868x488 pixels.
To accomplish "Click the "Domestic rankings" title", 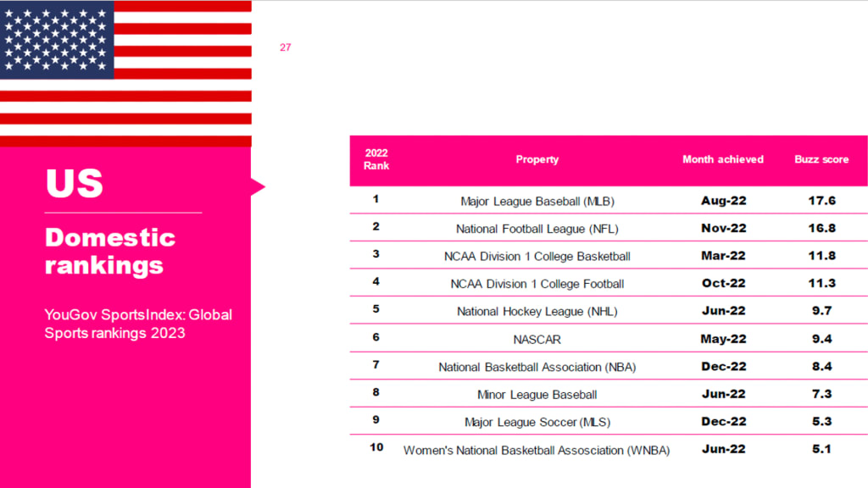I will click(109, 251).
